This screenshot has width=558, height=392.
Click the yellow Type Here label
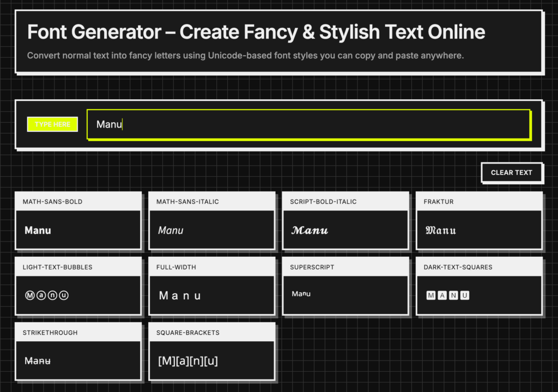52,124
